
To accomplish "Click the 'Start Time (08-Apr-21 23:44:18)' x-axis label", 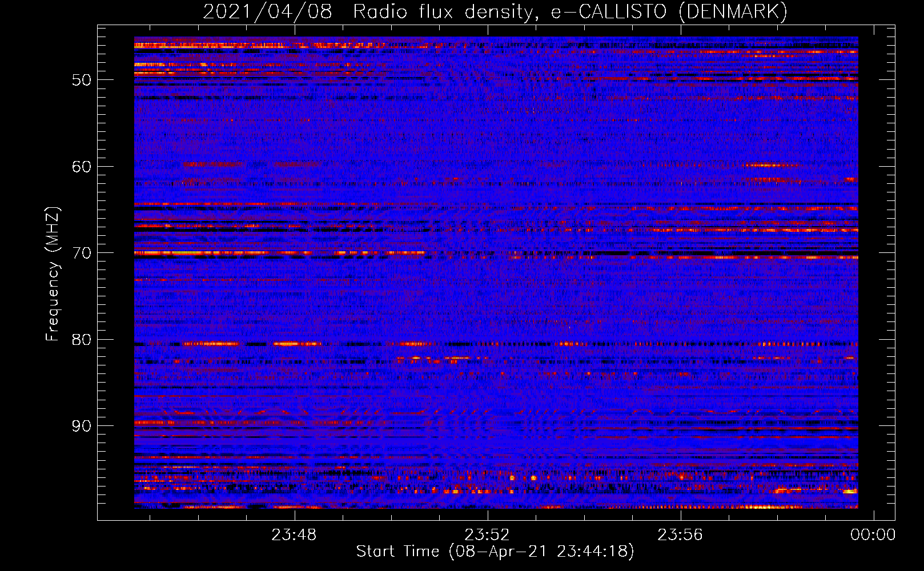I will [x=495, y=552].
